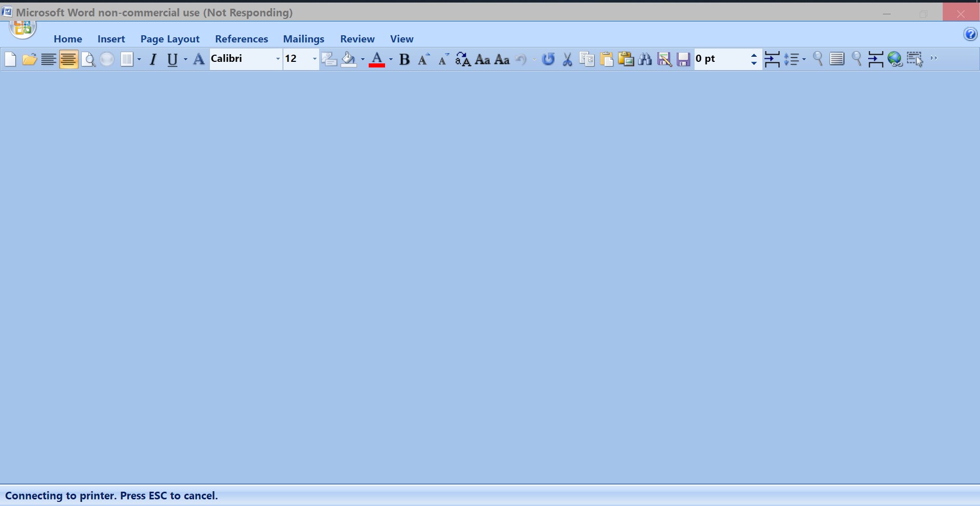Viewport: 980px width, 506px height.
Task: Click the Copy icon
Action: [x=587, y=59]
